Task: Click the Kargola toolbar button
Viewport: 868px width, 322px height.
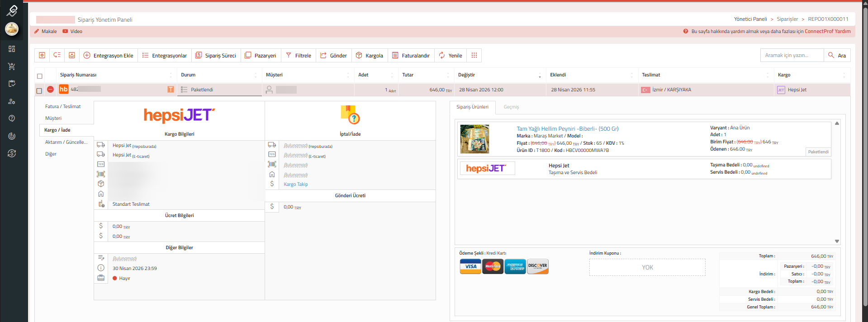Action: 370,55
